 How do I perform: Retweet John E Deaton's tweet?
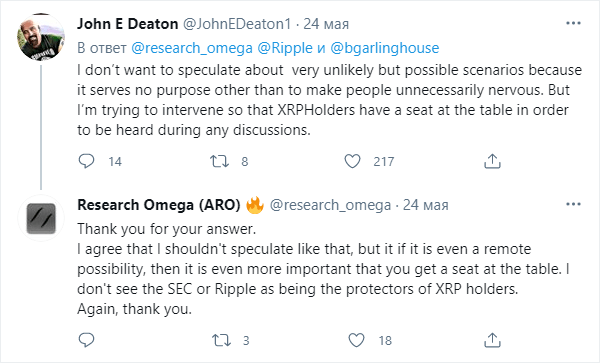coord(219,161)
